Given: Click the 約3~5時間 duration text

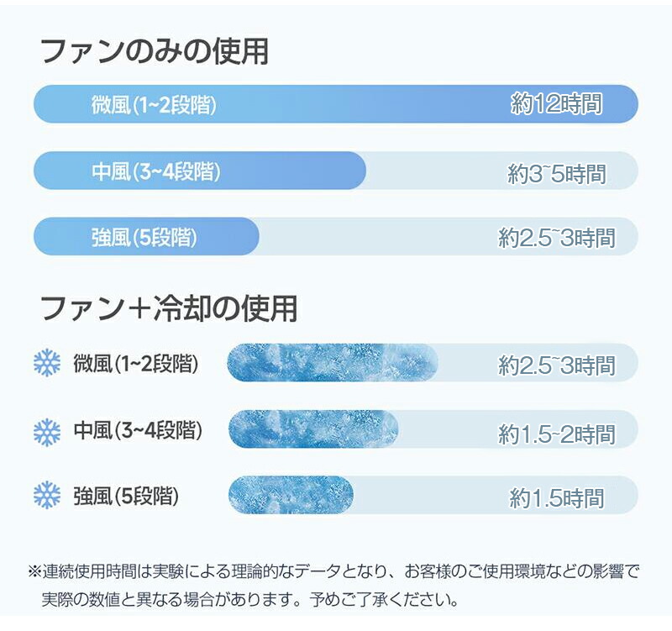Looking at the screenshot, I should tap(556, 174).
